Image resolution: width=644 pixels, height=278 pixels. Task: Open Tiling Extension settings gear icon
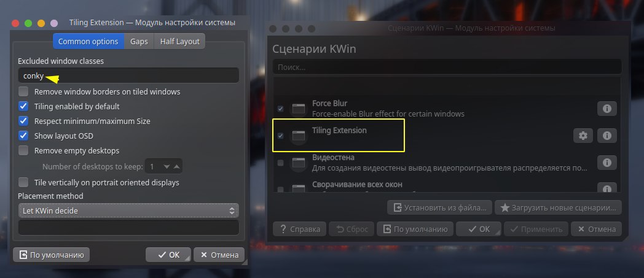pos(583,136)
